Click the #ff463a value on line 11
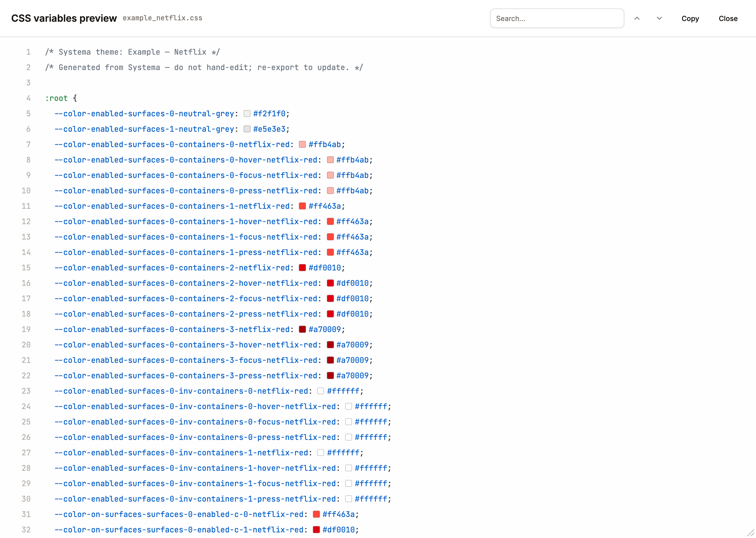The height and width of the screenshot is (538, 756). click(325, 206)
